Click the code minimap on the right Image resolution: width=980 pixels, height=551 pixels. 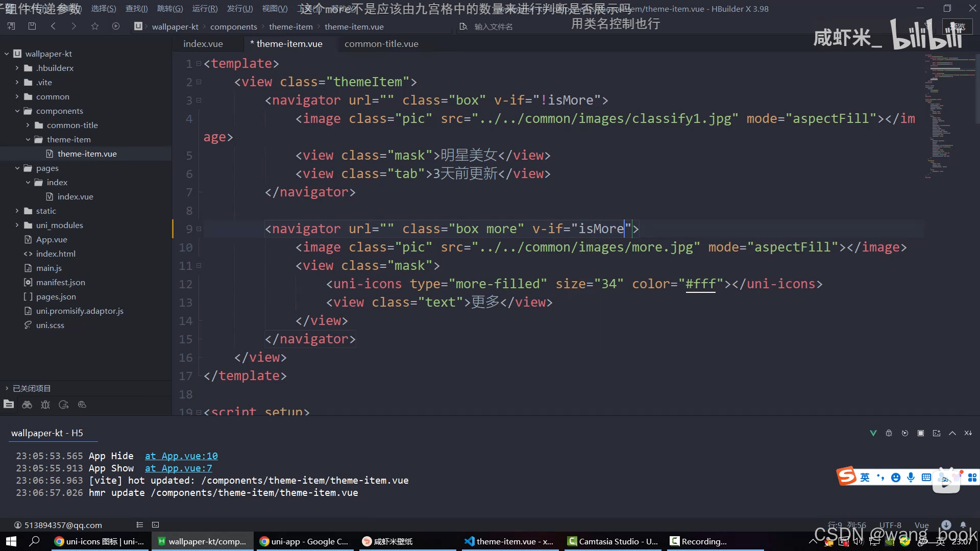click(x=949, y=117)
